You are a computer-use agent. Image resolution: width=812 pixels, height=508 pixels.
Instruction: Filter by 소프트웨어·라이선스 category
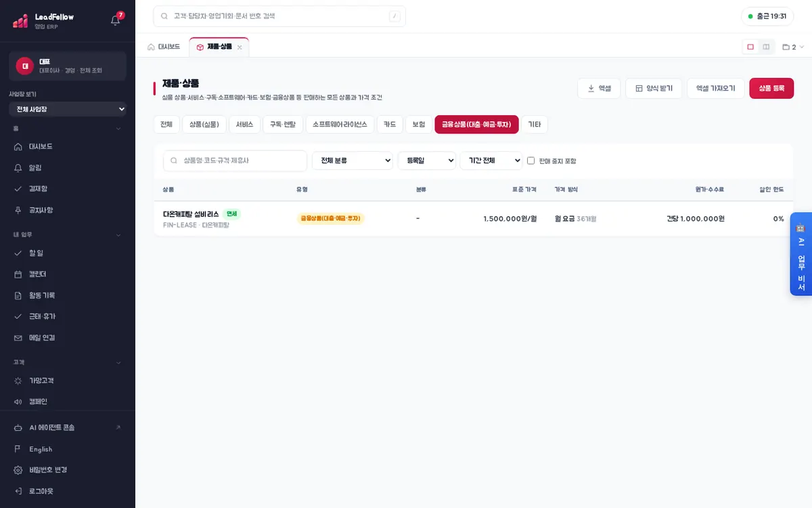[x=340, y=125]
